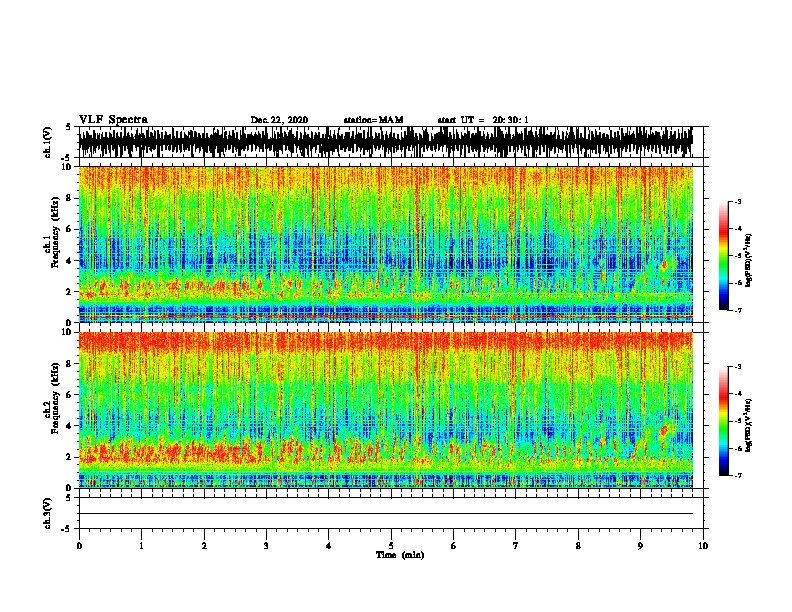
Task: Click time axis tick label "3"
Action: (266, 546)
